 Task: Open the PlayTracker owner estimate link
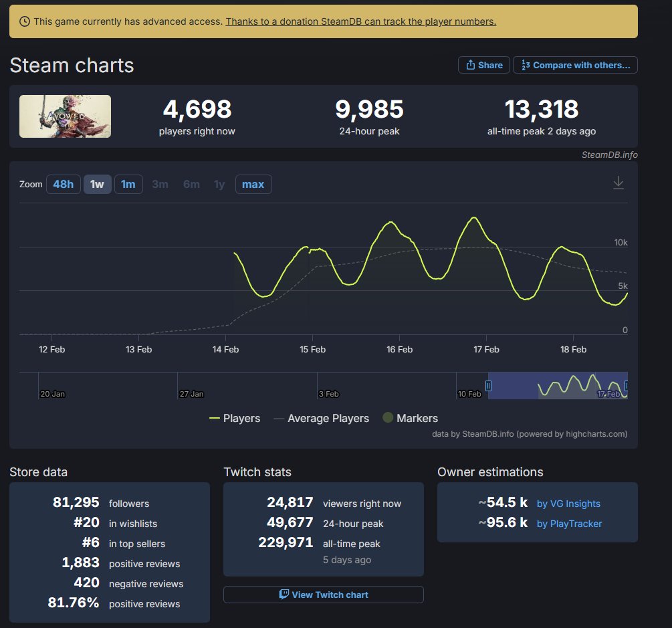coord(569,524)
